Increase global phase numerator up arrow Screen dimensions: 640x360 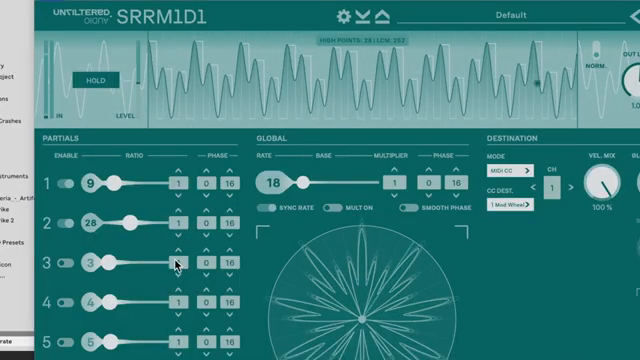[429, 169]
